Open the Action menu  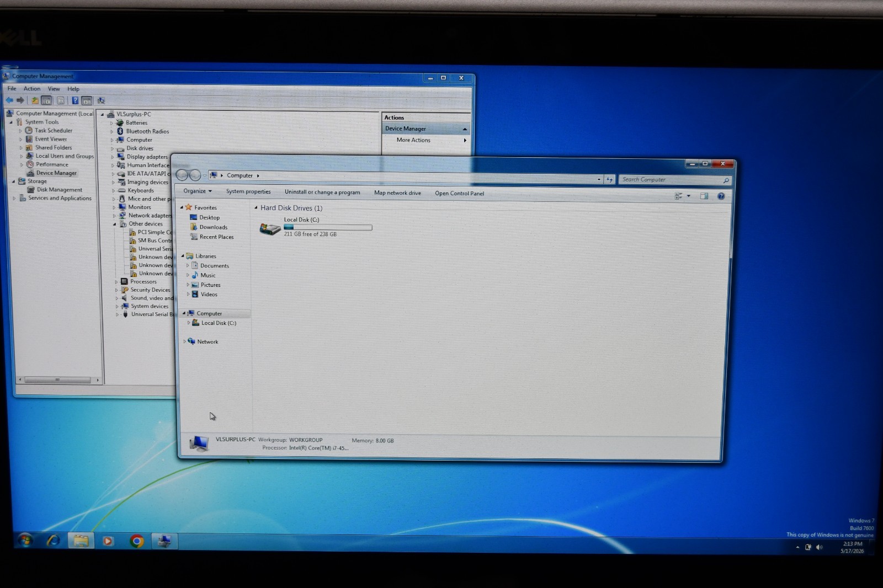point(32,89)
